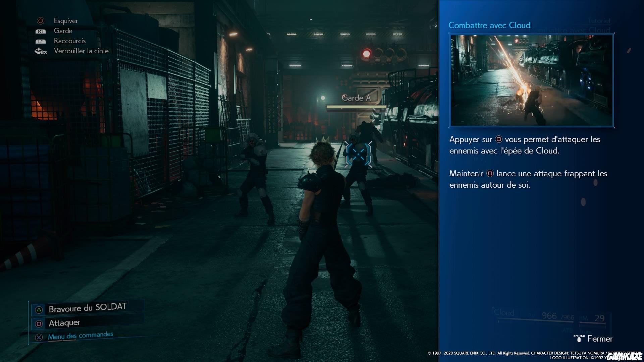Viewport: 644px width, 362px height.
Task: Click the 'Appuyer sur' instruction paragraph
Action: 525,145
